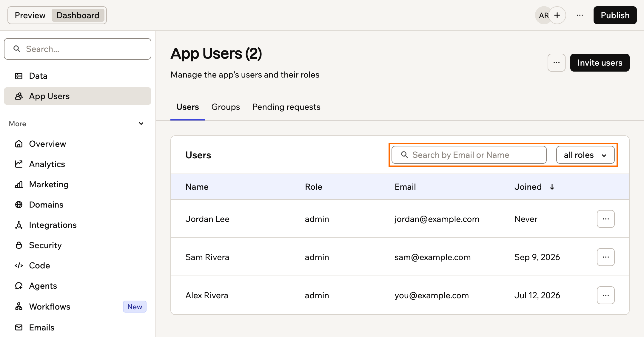Open row actions for Sam Rivera

pos(606,257)
